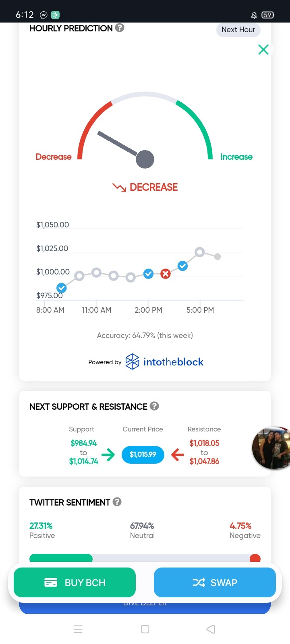The width and height of the screenshot is (290, 644).
Task: Tap Android recent apps menu icon
Action: pos(78,629)
